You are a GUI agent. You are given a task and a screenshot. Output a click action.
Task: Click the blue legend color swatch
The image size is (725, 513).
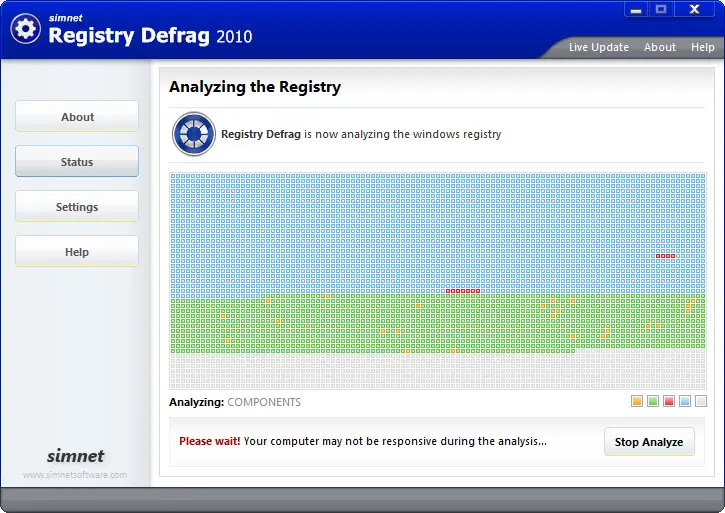(x=685, y=401)
